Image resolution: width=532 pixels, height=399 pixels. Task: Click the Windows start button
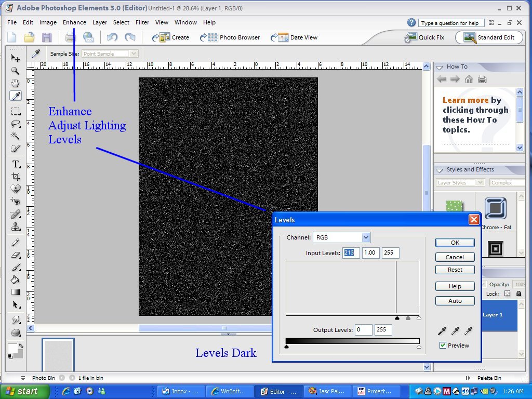click(x=24, y=391)
